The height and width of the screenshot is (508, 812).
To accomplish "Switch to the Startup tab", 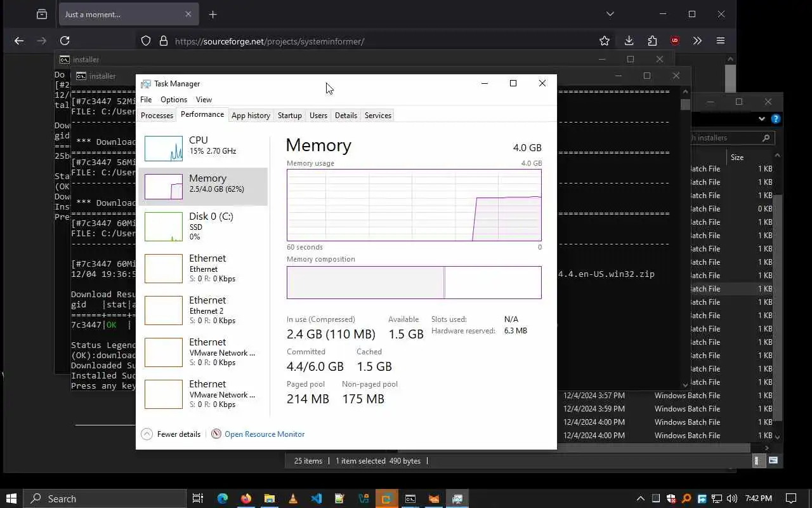I will (289, 115).
